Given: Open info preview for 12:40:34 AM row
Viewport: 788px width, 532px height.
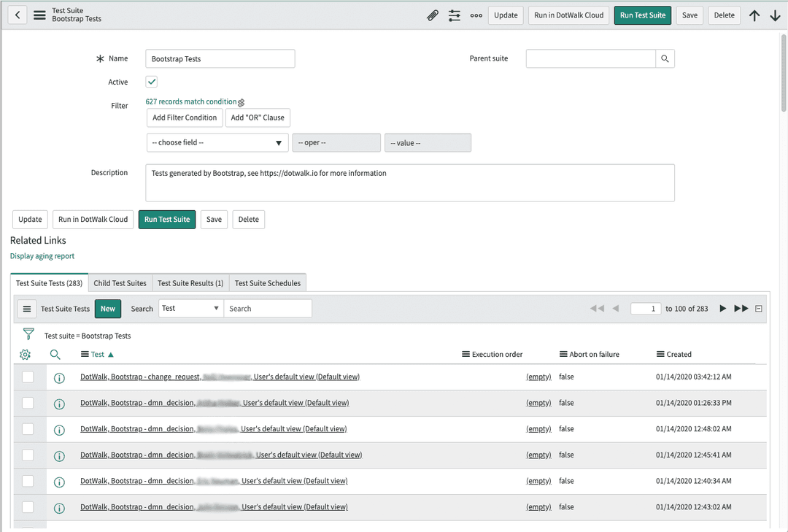Looking at the screenshot, I should 59,482.
